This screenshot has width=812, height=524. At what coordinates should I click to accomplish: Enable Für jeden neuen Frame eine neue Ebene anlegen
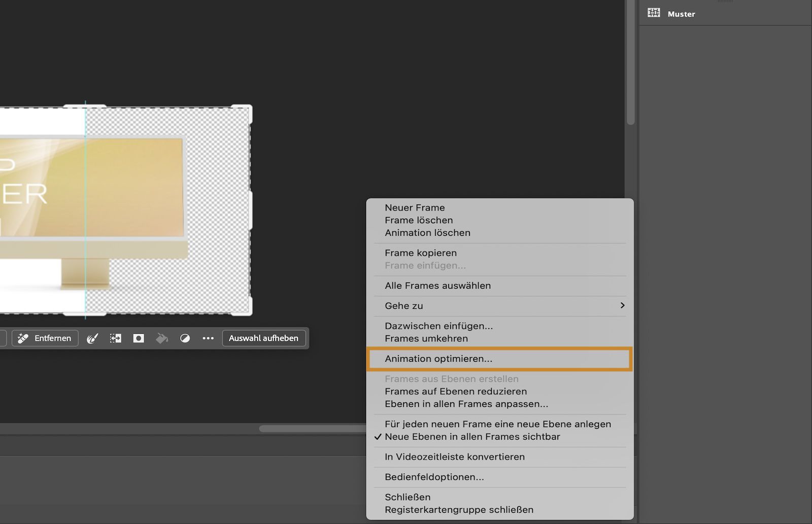coord(498,424)
